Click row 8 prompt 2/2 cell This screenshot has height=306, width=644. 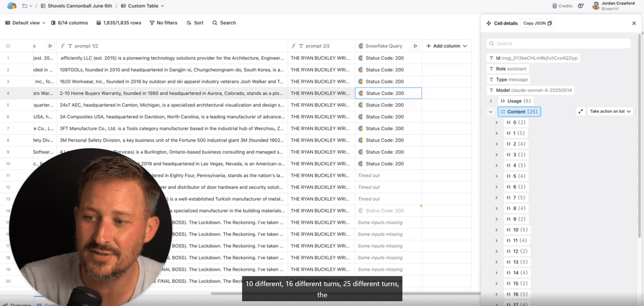(321, 140)
